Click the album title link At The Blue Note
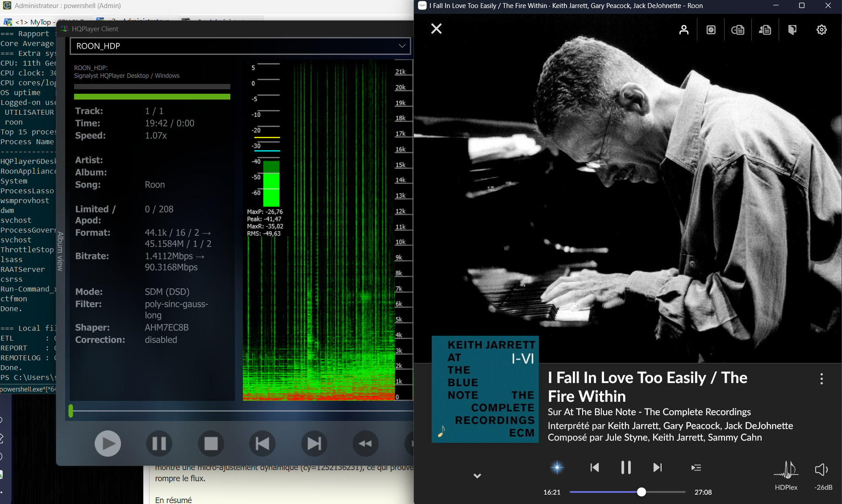Screen dimensions: 842x504 pyautogui.click(x=649, y=412)
